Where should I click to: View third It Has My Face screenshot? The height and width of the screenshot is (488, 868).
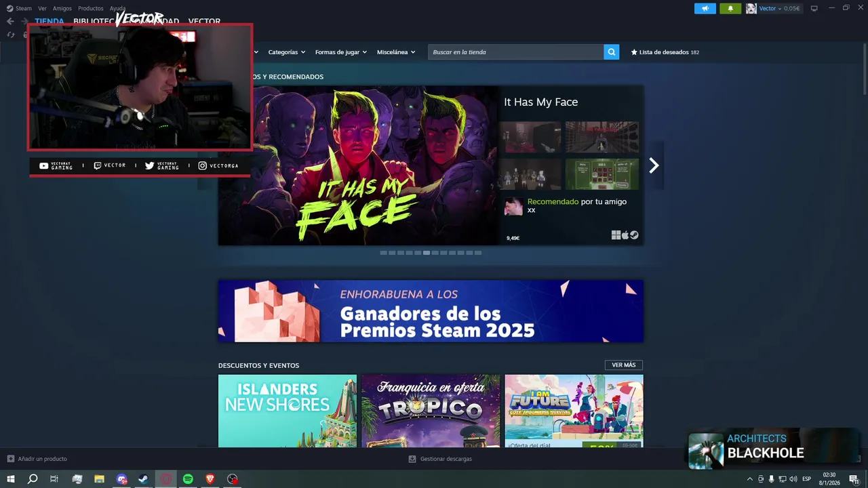[530, 174]
